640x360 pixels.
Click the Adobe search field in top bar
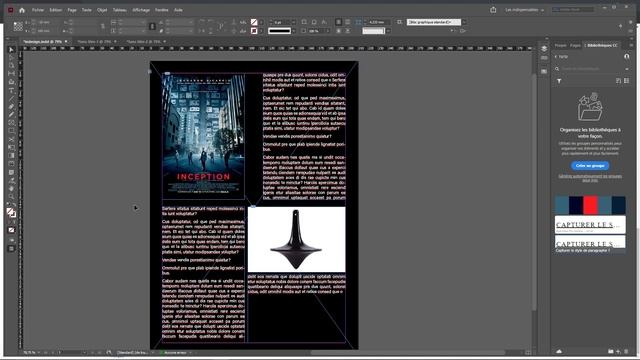pyautogui.click(x=573, y=10)
